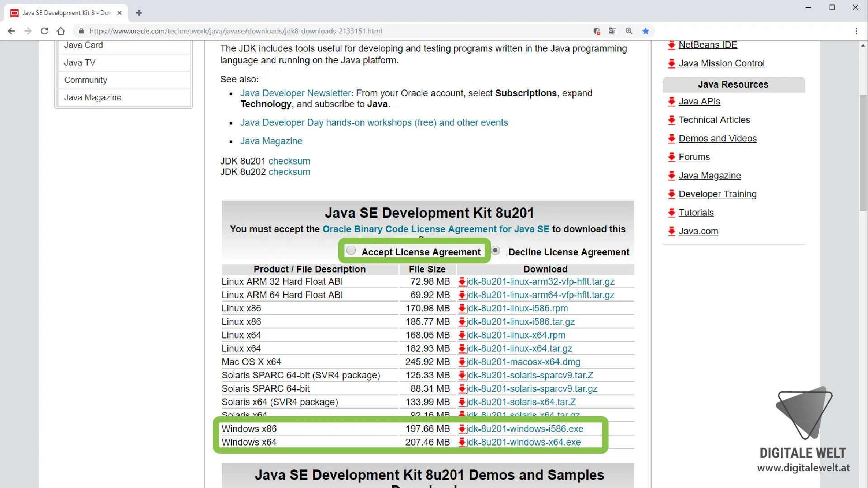The height and width of the screenshot is (488, 868).
Task: Reload the Oracle download page
Action: (44, 31)
